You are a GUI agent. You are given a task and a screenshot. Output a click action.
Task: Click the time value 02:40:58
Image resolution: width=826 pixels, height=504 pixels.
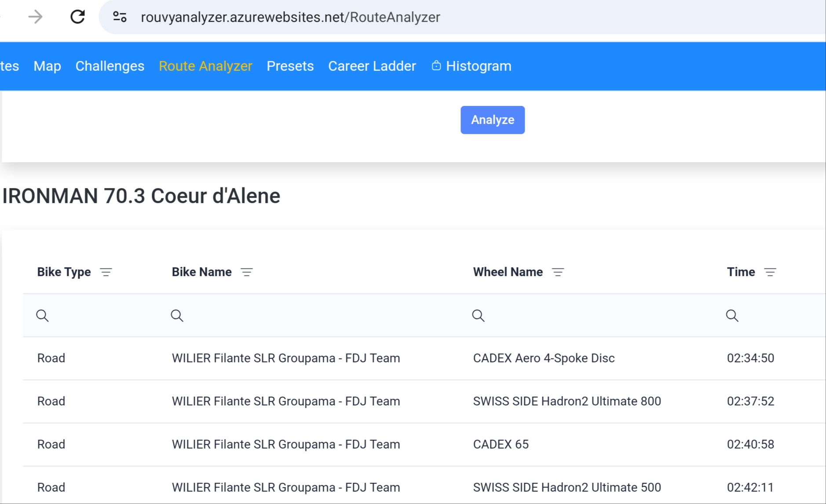point(750,445)
